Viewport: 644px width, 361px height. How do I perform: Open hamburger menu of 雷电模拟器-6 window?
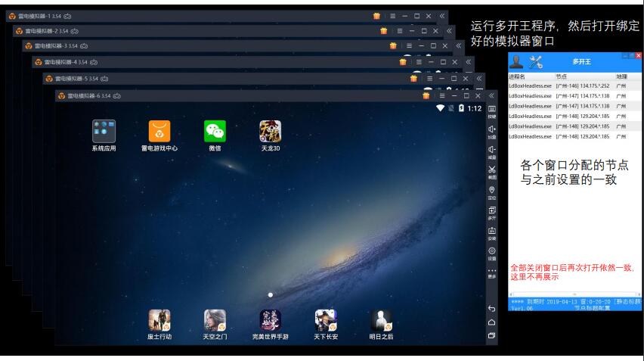point(442,96)
